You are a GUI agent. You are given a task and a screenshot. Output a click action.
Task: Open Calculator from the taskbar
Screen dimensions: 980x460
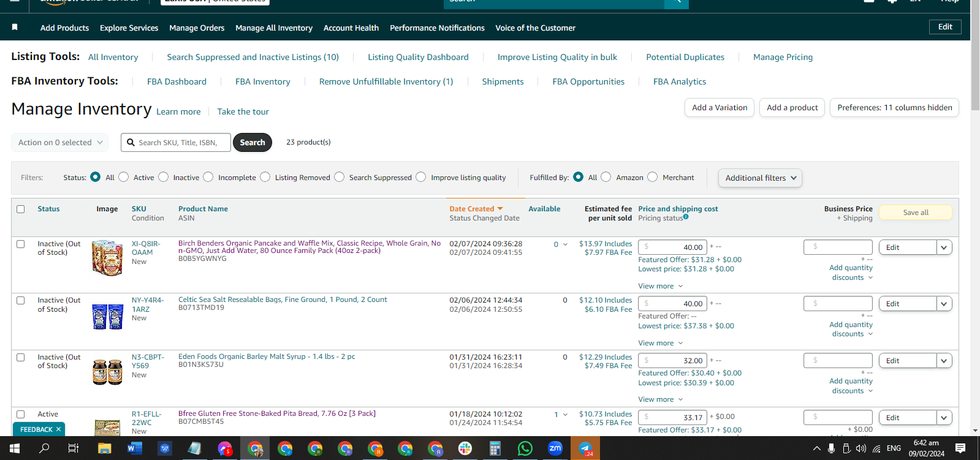pos(495,448)
